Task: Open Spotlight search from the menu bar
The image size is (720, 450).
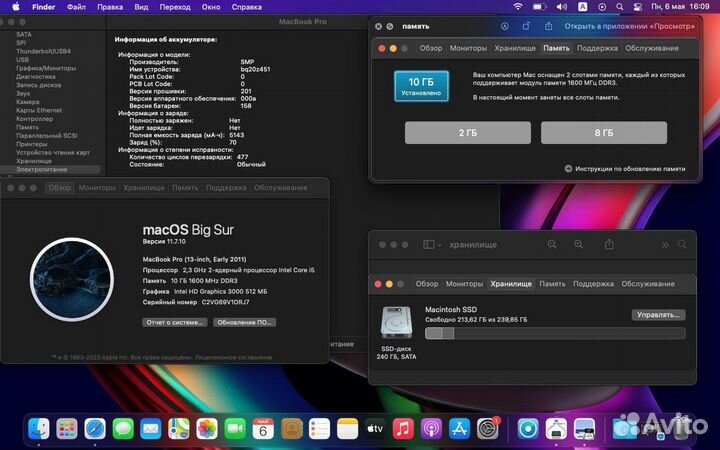Action: (x=619, y=7)
